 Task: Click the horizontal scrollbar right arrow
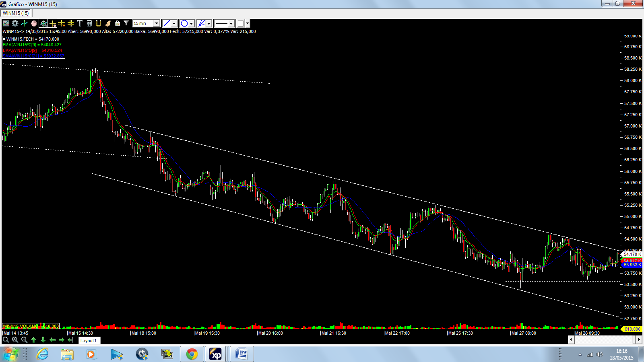point(639,340)
